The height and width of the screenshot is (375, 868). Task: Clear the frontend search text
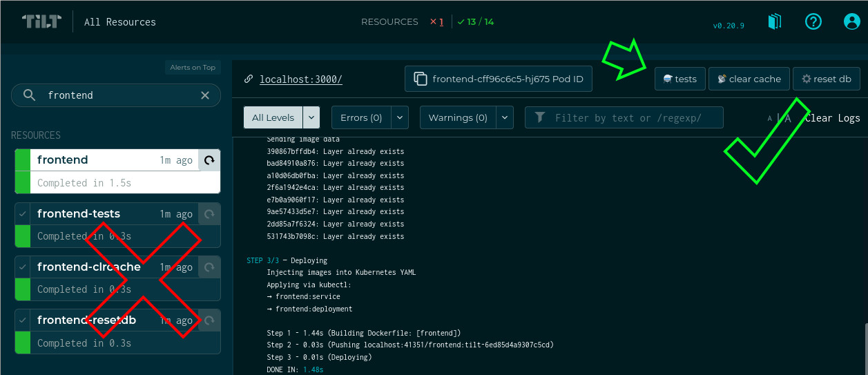205,95
